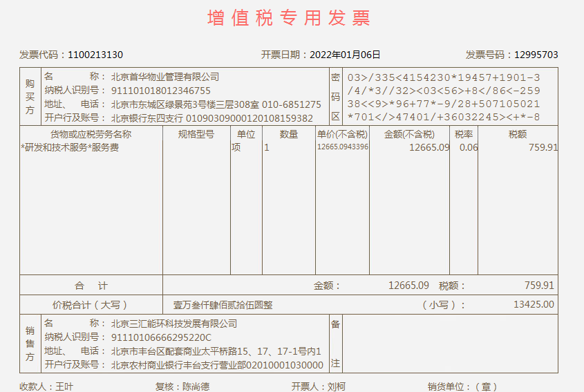Screen dimensions: 584x392
Task: Click the payee name 王叶
Action: (x=64, y=386)
